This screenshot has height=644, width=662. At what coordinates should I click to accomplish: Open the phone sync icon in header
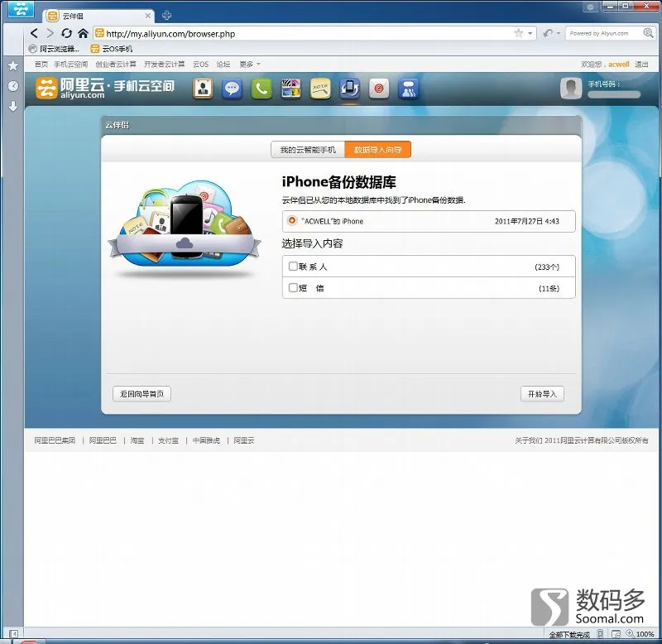[349, 89]
